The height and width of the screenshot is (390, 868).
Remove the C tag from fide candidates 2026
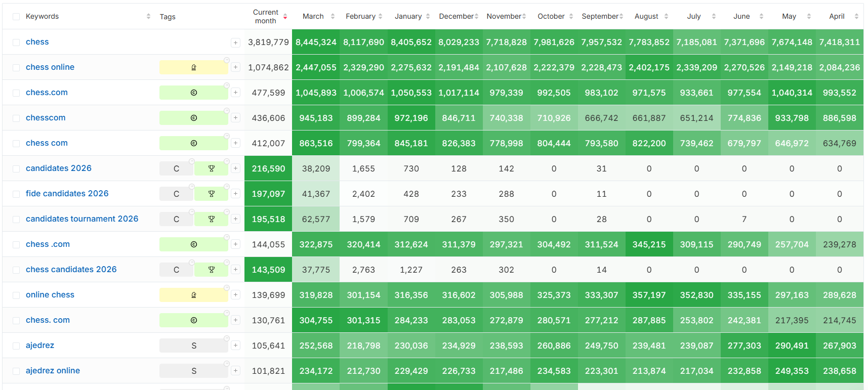192,187
